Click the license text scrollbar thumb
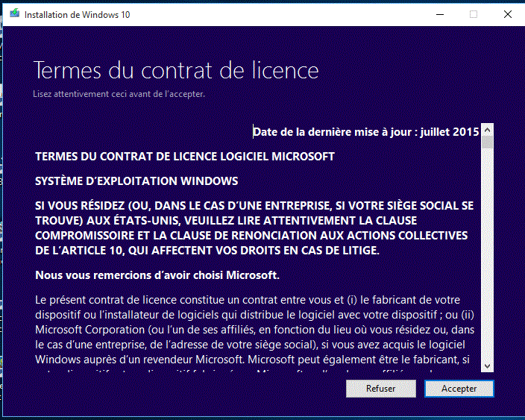 click(488, 142)
